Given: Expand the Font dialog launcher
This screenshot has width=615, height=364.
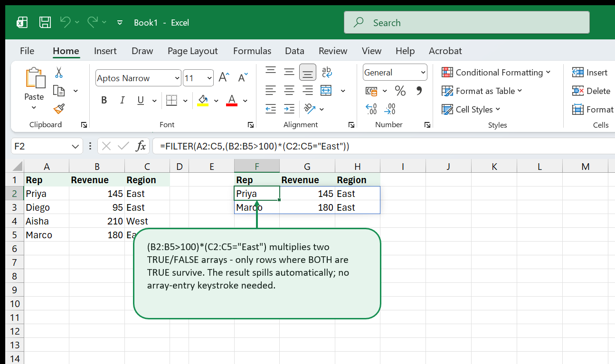Looking at the screenshot, I should click(251, 125).
